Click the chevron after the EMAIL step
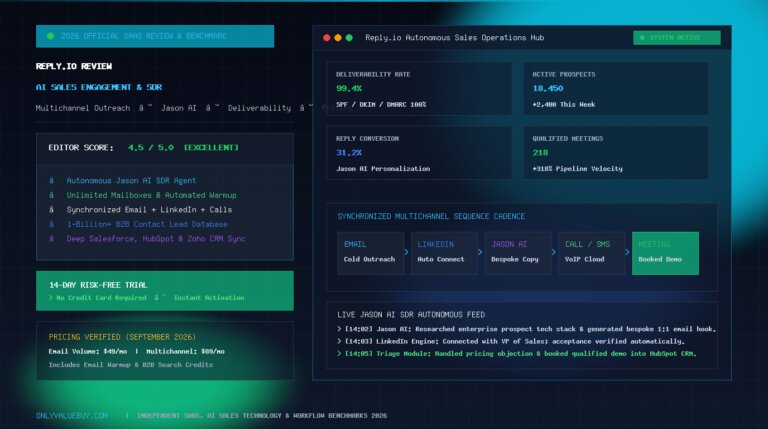The width and height of the screenshot is (768, 429). point(407,252)
